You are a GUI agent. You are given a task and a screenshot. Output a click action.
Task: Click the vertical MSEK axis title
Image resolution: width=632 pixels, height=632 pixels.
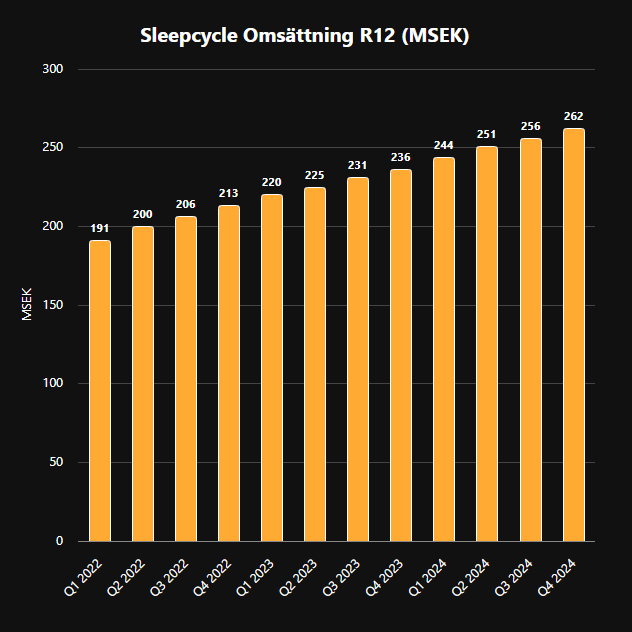pyautogui.click(x=27, y=304)
